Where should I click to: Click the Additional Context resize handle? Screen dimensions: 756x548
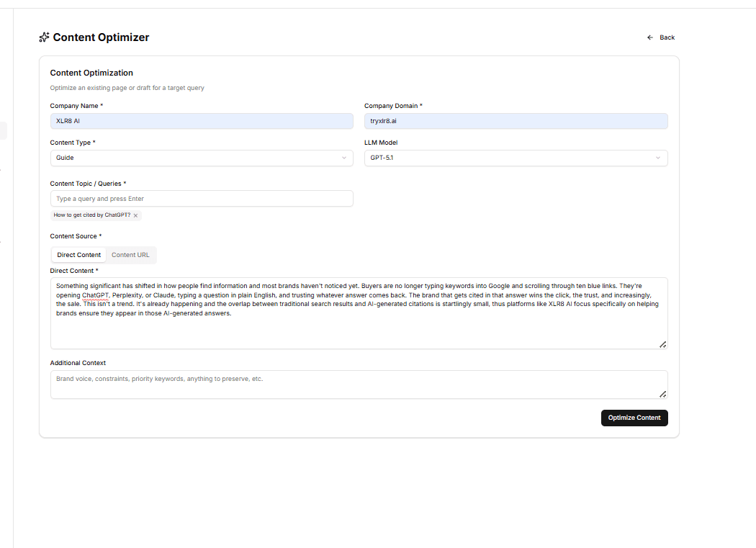pyautogui.click(x=663, y=394)
